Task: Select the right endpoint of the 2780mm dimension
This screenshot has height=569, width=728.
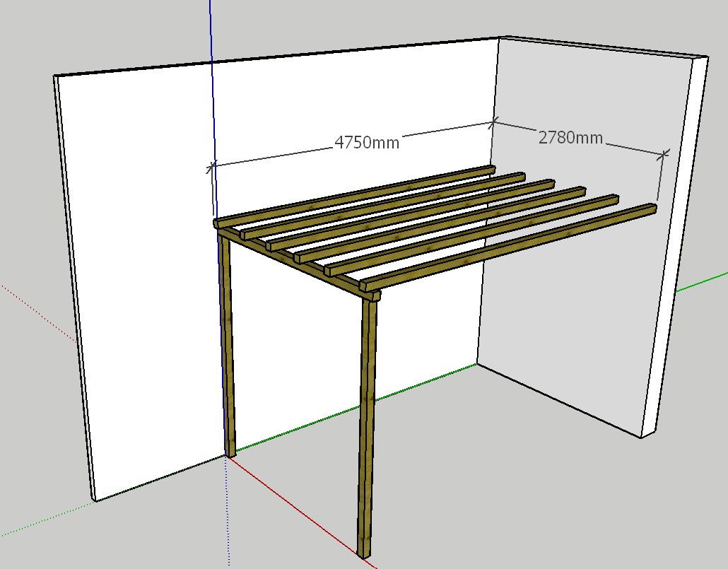Action: (664, 154)
